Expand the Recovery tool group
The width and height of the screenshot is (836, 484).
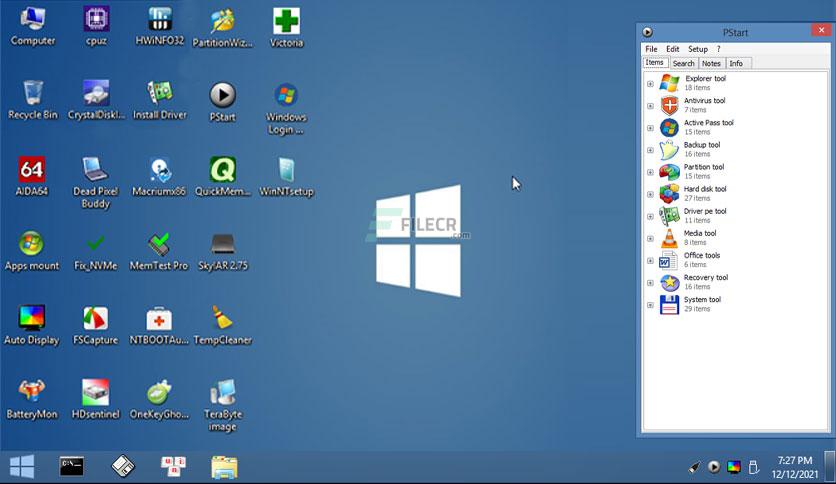(x=650, y=283)
